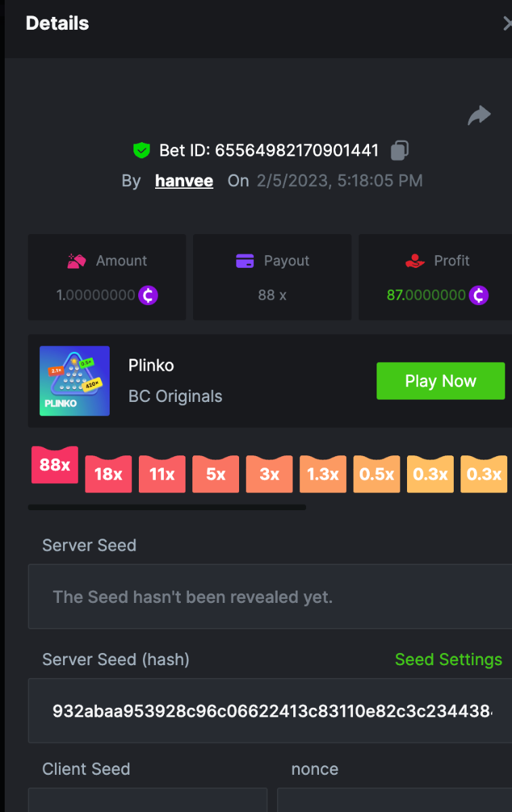512x812 pixels.
Task: Click the Client Seed input box
Action: coord(148,800)
